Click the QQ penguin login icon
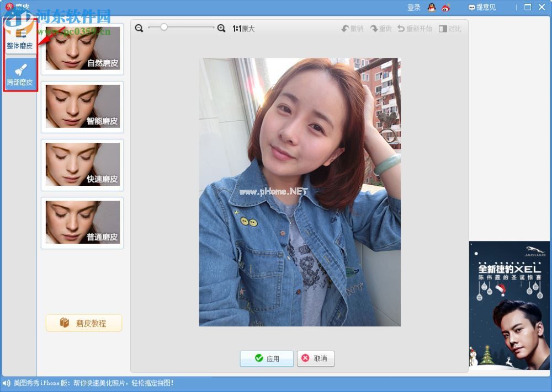 [432, 7]
